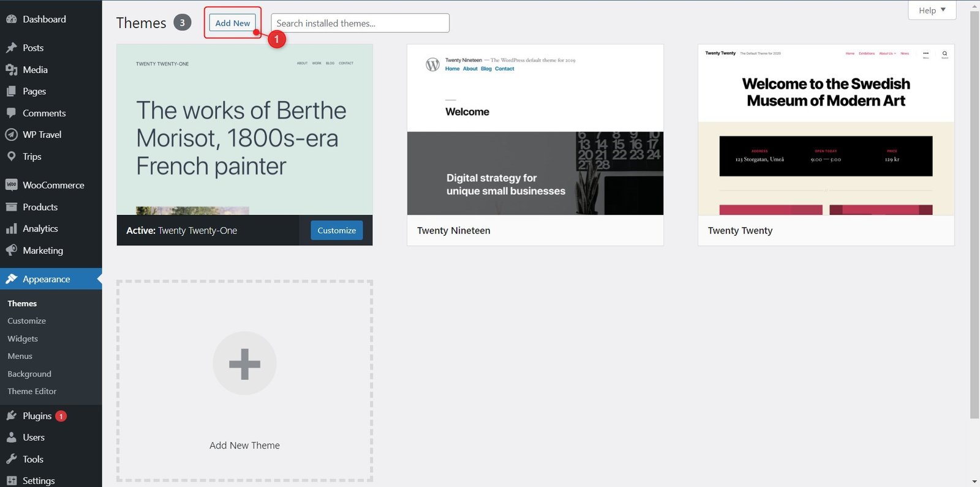
Task: Open the Background submenu link
Action: click(x=29, y=374)
